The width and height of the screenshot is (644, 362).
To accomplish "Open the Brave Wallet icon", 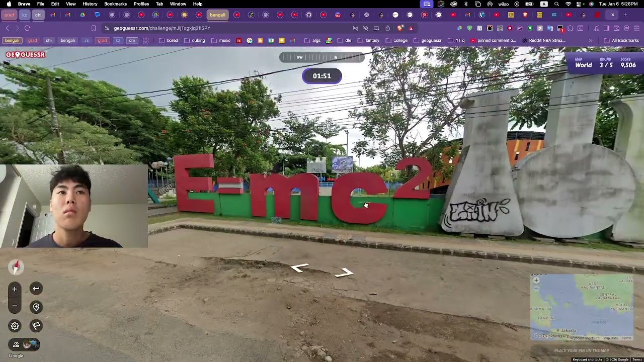I will [616, 28].
